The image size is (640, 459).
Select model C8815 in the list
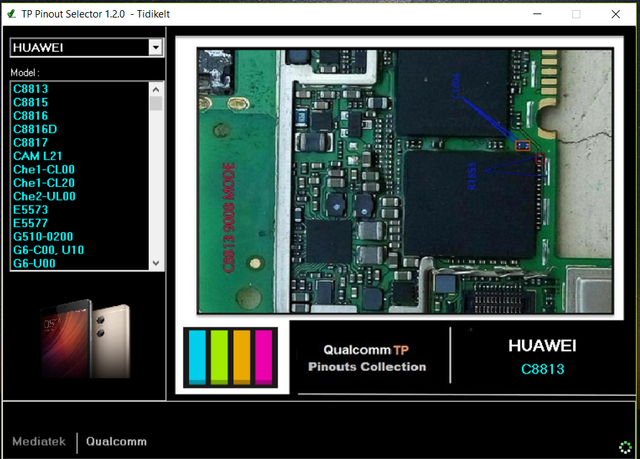coord(31,102)
